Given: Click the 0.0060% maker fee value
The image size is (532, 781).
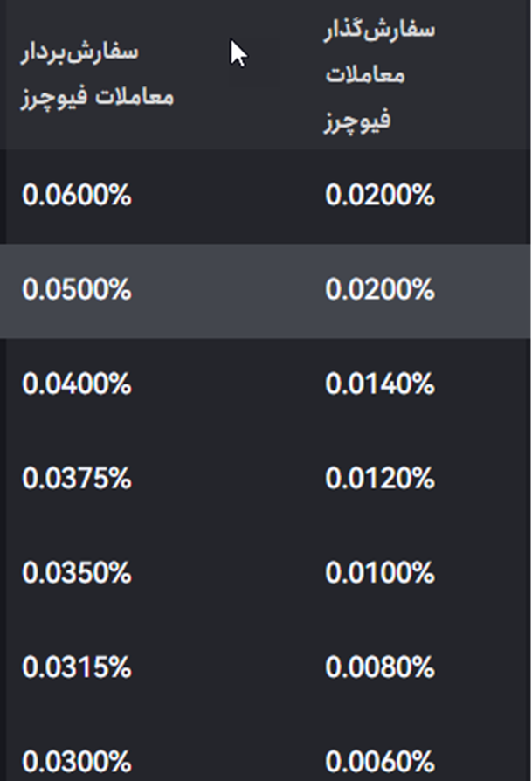Looking at the screenshot, I should tap(379, 761).
